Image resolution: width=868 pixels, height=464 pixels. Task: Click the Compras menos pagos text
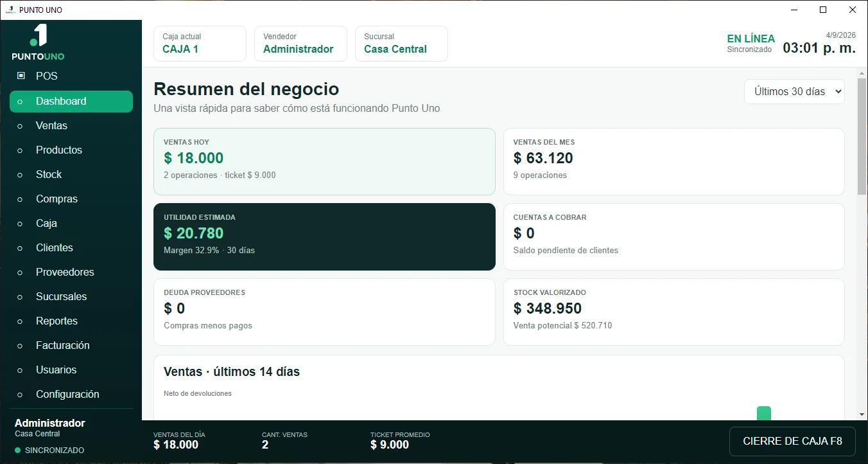pos(208,326)
